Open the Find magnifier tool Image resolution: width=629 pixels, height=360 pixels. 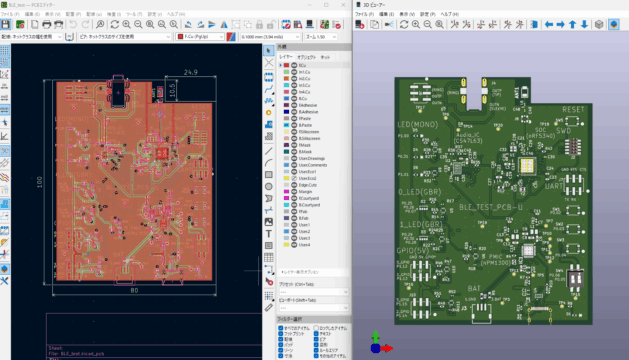tap(100, 24)
